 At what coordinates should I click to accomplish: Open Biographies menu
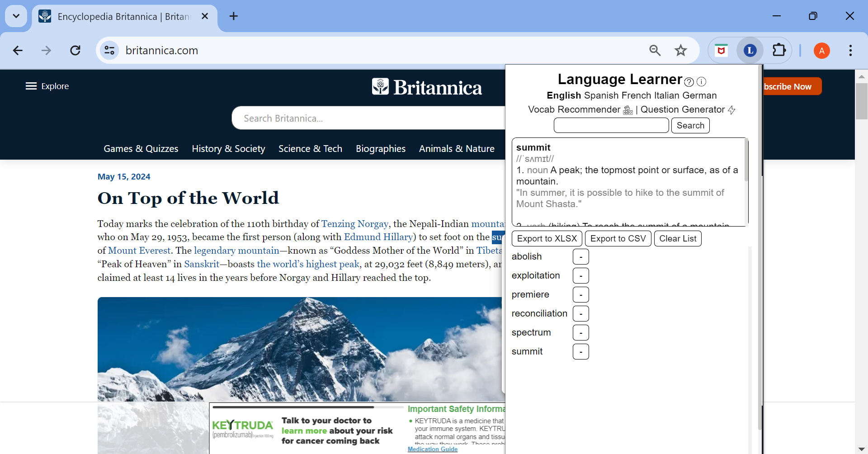pyautogui.click(x=381, y=148)
